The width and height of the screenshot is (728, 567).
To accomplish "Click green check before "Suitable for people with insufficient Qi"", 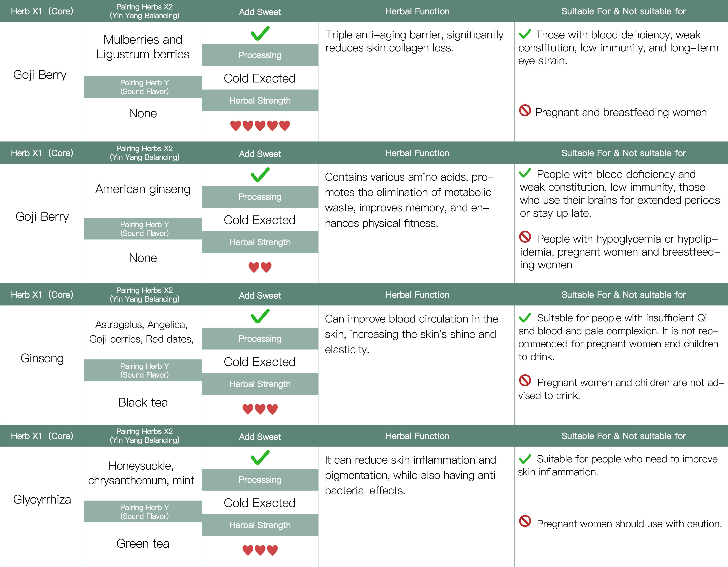I will 525,317.
